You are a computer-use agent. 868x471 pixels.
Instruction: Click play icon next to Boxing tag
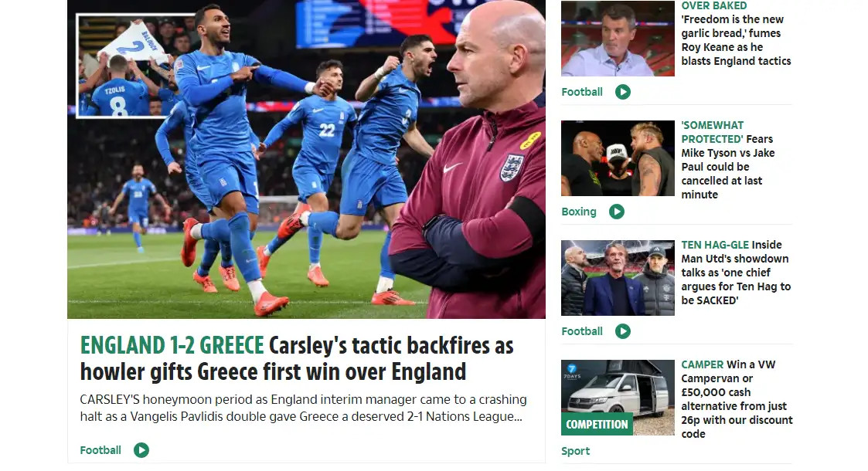[x=617, y=212]
